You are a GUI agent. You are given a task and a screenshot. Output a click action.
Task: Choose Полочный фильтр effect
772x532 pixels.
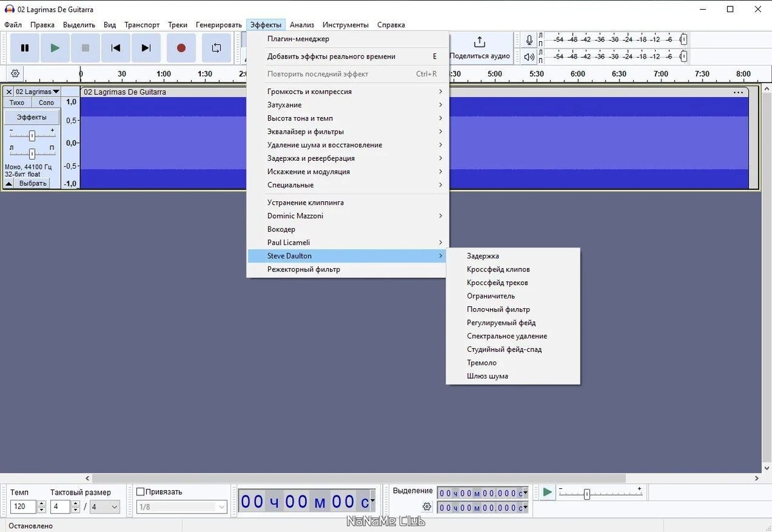coord(513,309)
